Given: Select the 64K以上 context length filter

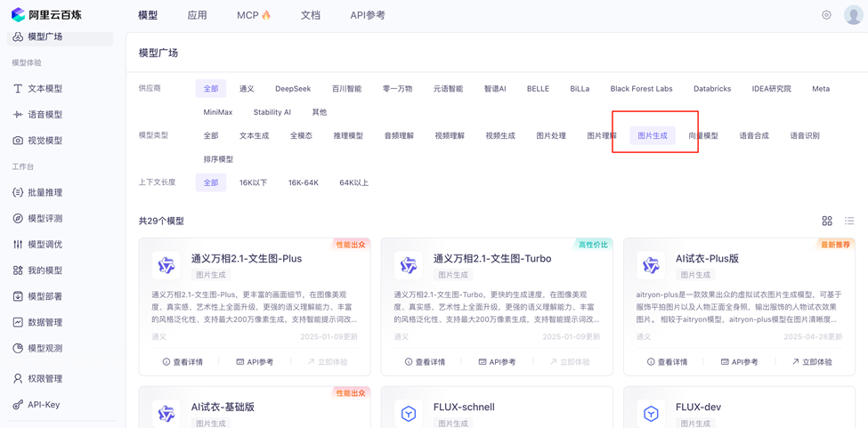Looking at the screenshot, I should 354,182.
